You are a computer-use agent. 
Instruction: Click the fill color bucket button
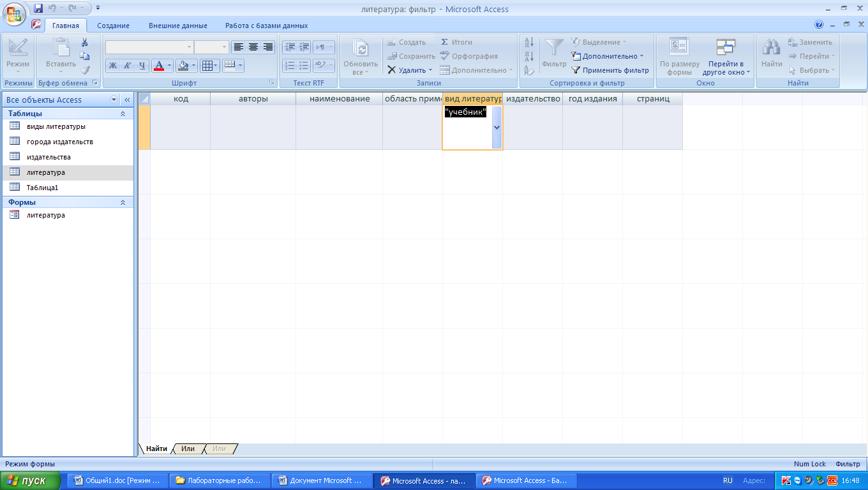[x=183, y=65]
